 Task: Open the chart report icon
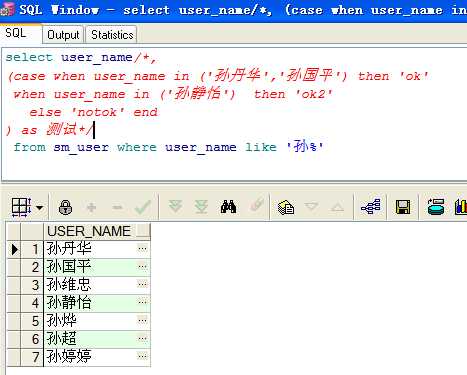pos(461,207)
